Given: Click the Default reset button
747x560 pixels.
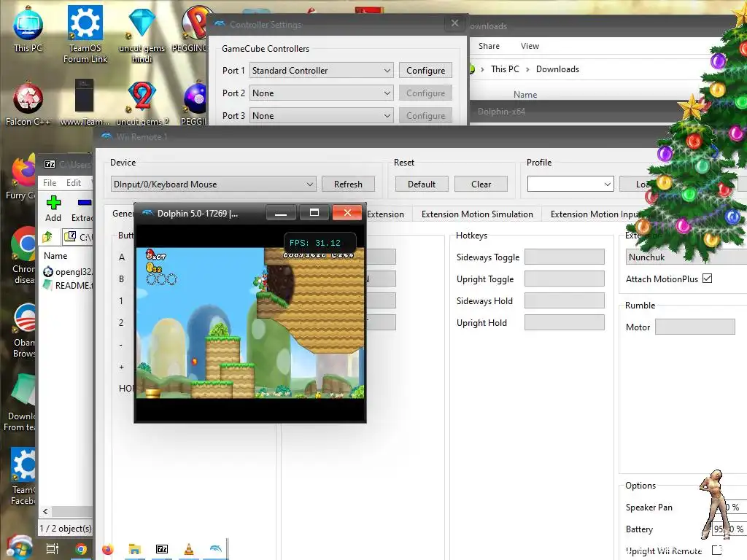Looking at the screenshot, I should point(421,184).
